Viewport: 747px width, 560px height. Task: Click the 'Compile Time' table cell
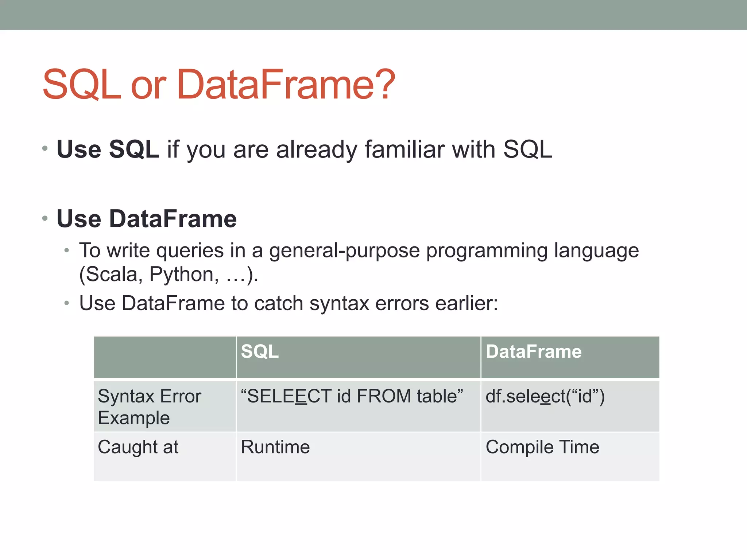(x=570, y=457)
